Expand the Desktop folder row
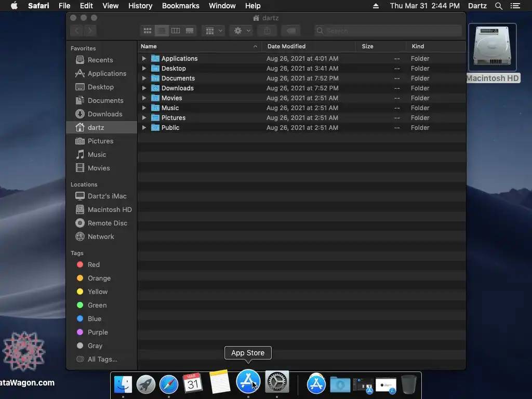The width and height of the screenshot is (532, 399). [144, 68]
